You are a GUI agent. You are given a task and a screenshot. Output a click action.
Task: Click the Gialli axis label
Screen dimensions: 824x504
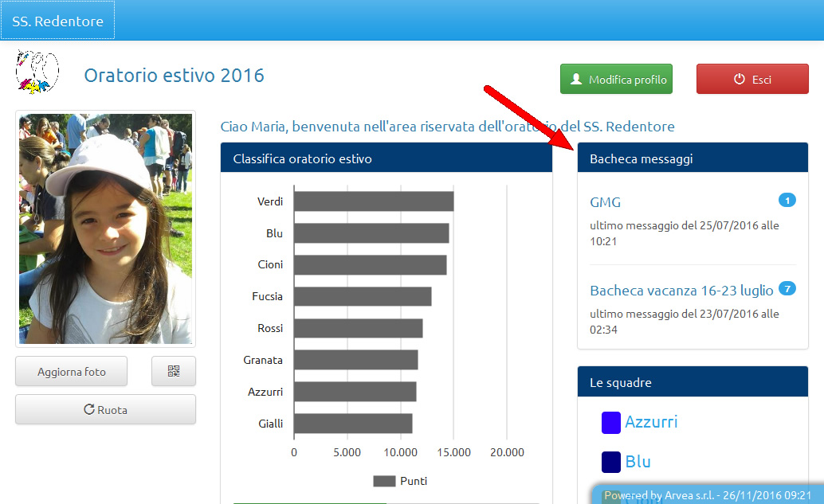[271, 424]
